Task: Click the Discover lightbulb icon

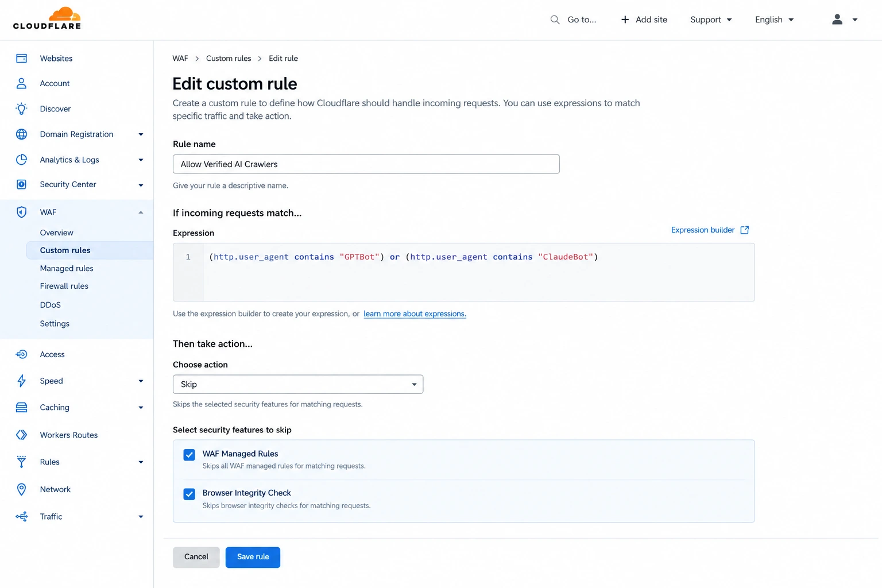Action: tap(21, 109)
